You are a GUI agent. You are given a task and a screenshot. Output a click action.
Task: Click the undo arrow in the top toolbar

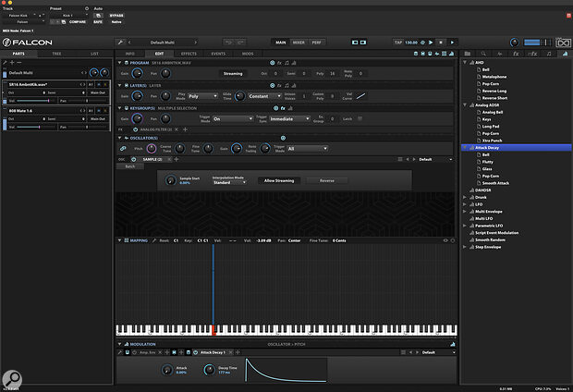click(x=228, y=43)
